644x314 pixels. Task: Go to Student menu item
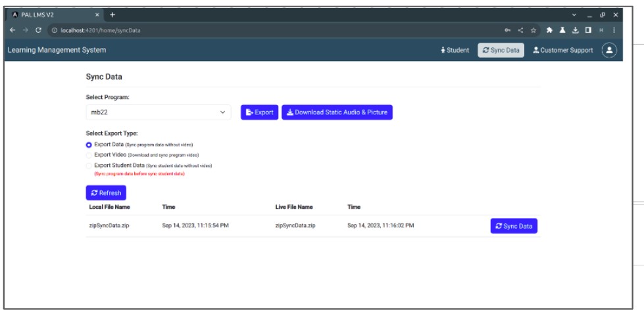[x=455, y=50]
